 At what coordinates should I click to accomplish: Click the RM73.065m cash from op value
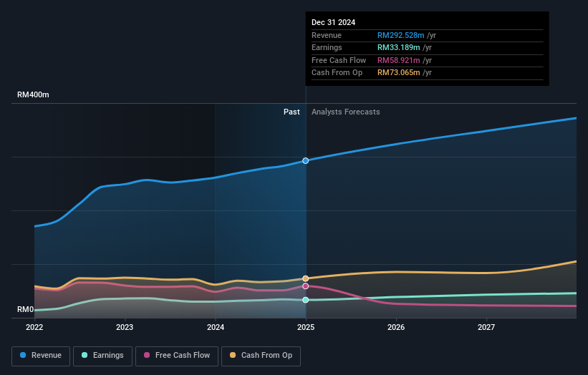[x=399, y=73]
